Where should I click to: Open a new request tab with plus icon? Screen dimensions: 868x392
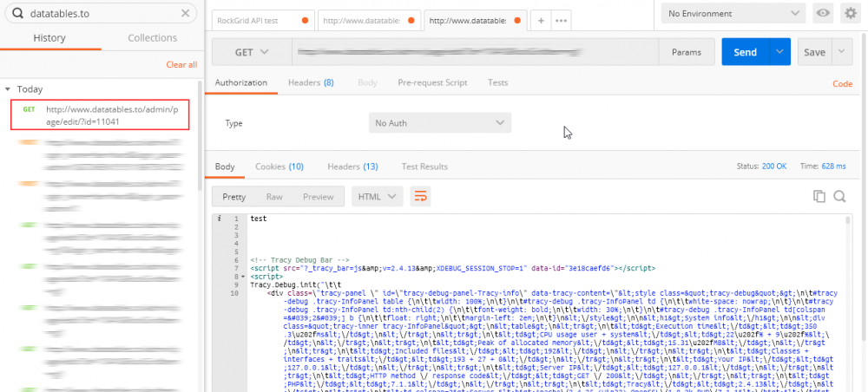541,21
